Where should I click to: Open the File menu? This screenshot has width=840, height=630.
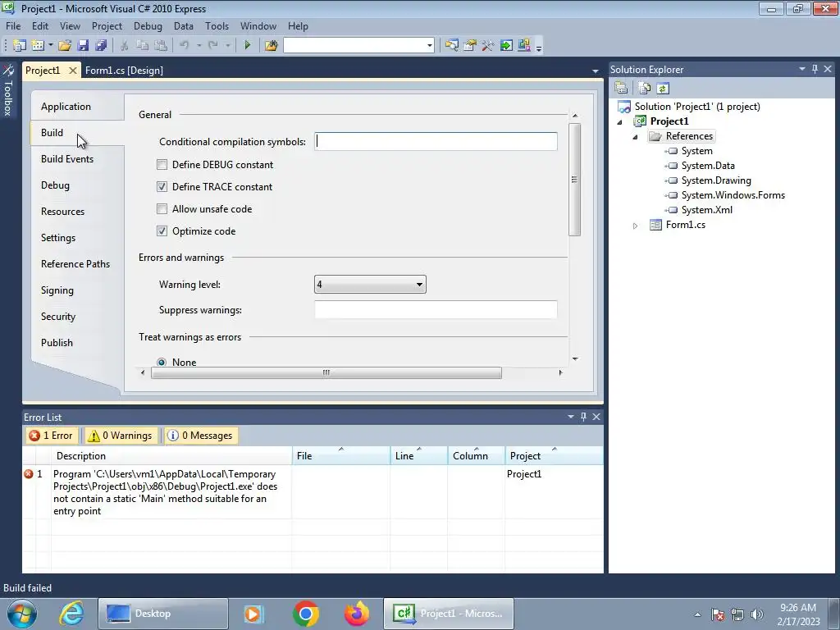coord(13,25)
